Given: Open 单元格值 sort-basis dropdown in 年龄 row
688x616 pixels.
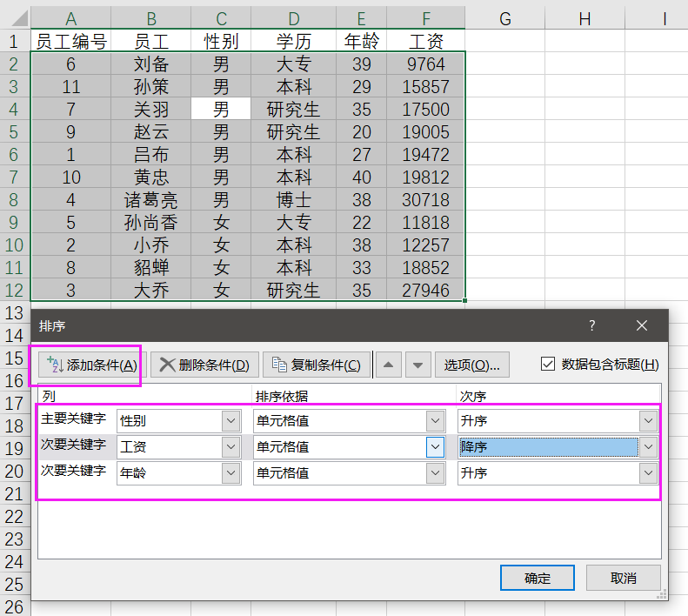Looking at the screenshot, I should click(435, 472).
